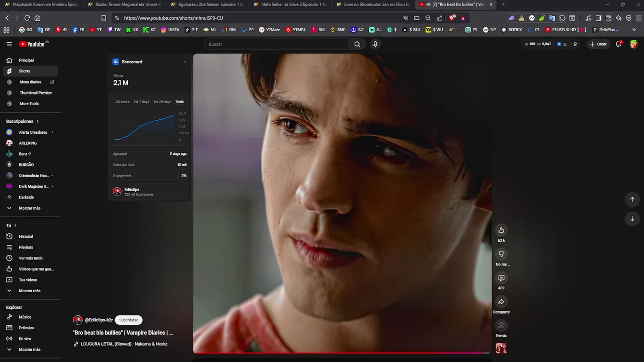Select the 1st 7 days range tab

[141, 102]
